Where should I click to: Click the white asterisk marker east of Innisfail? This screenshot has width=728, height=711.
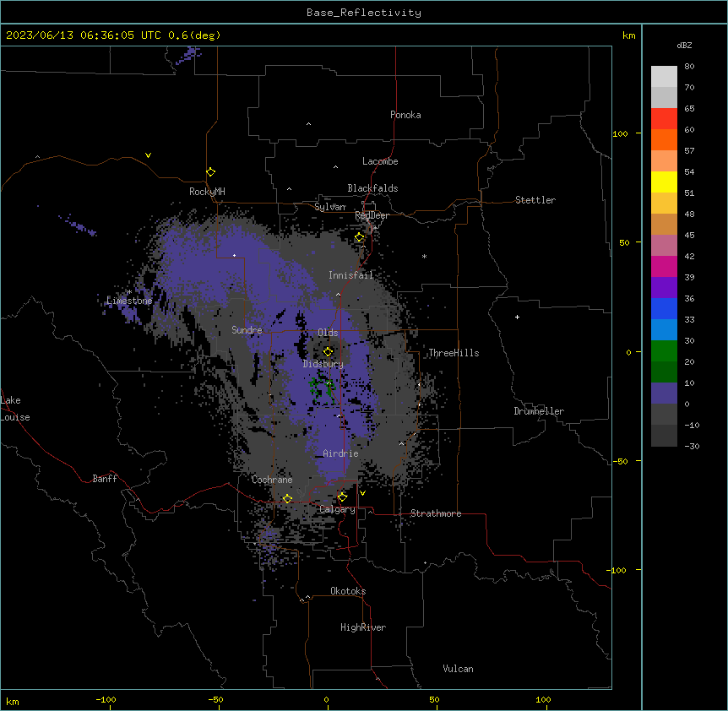[424, 256]
